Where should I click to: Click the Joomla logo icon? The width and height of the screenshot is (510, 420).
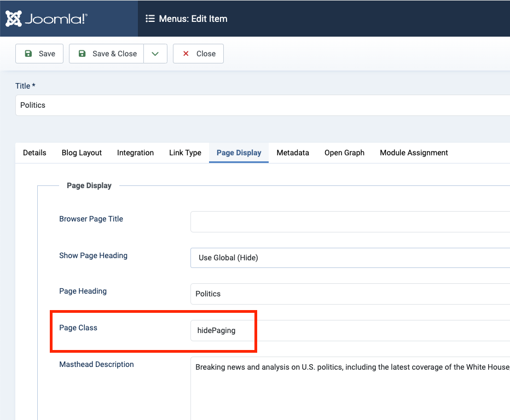point(14,19)
